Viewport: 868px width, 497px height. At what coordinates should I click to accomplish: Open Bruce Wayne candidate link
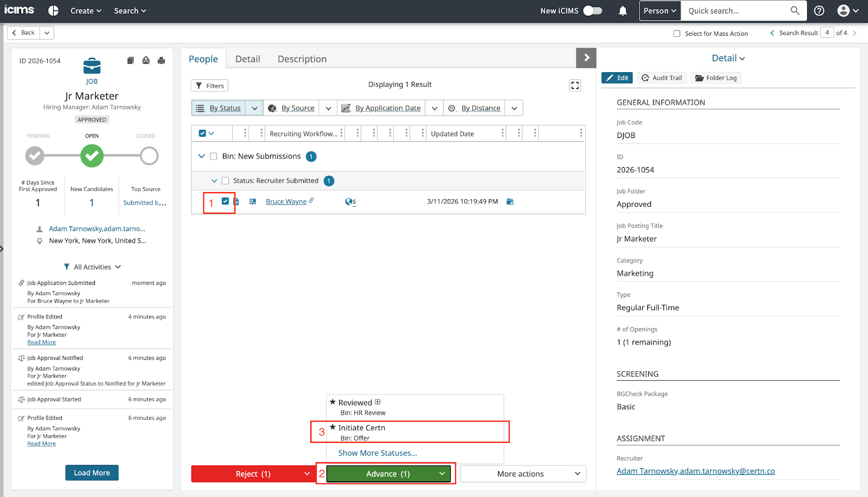286,201
